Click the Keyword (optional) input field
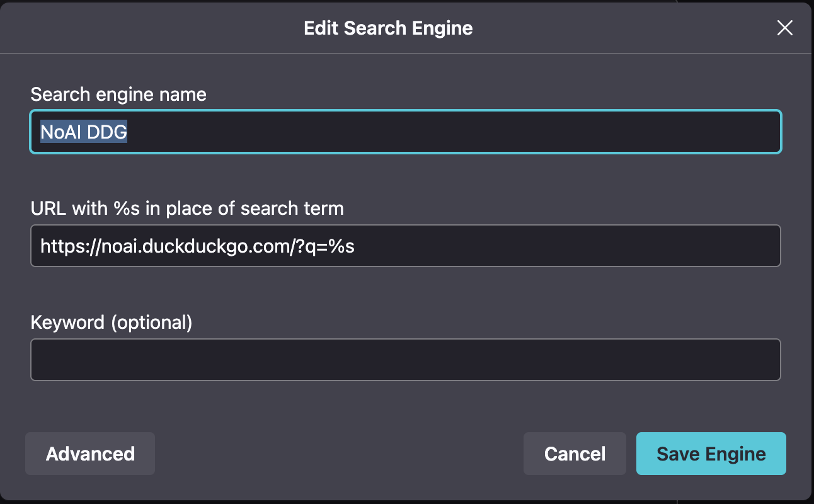The width and height of the screenshot is (814, 504). coord(406,360)
